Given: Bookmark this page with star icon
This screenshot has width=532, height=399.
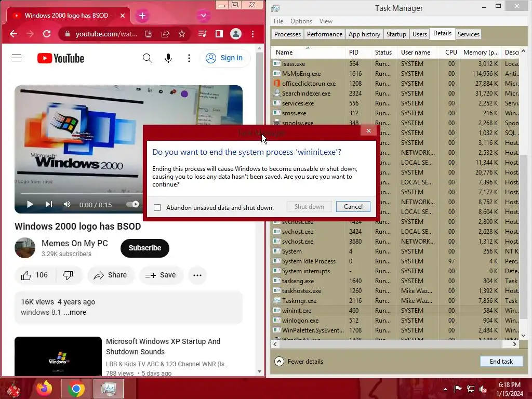Looking at the screenshot, I should click(x=182, y=34).
